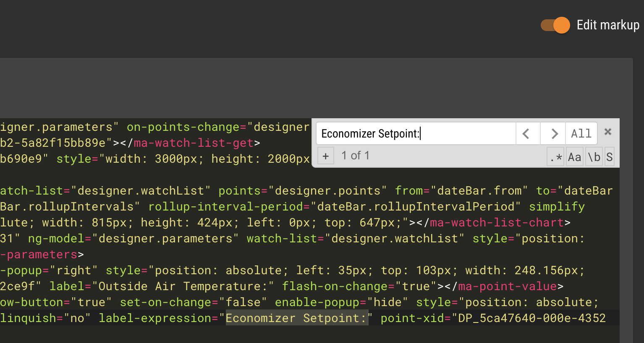Go to previous search match
Viewport: 644px width, 343px height.
pos(527,133)
